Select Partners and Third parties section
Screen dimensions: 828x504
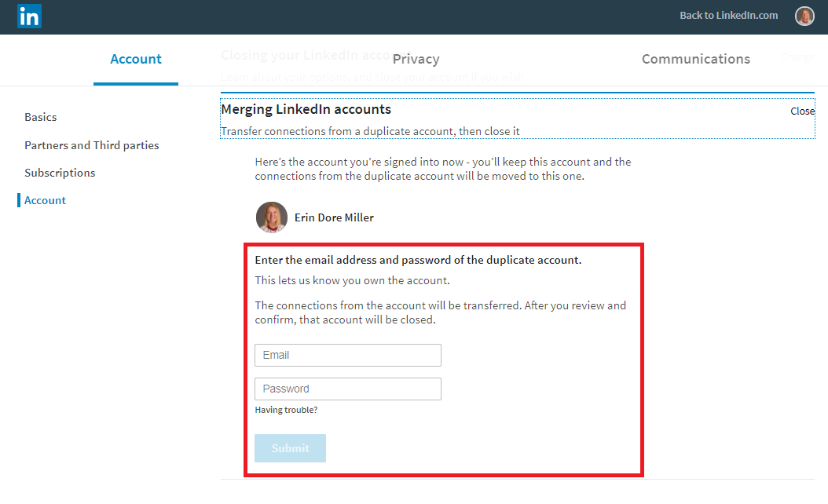click(x=91, y=145)
